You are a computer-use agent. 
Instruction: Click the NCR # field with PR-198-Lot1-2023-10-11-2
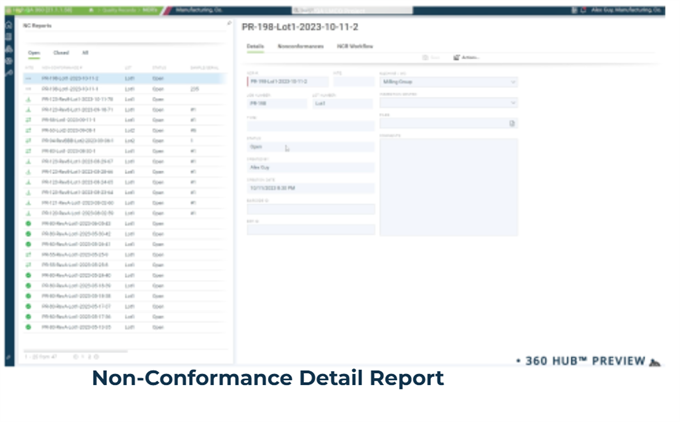(288, 82)
